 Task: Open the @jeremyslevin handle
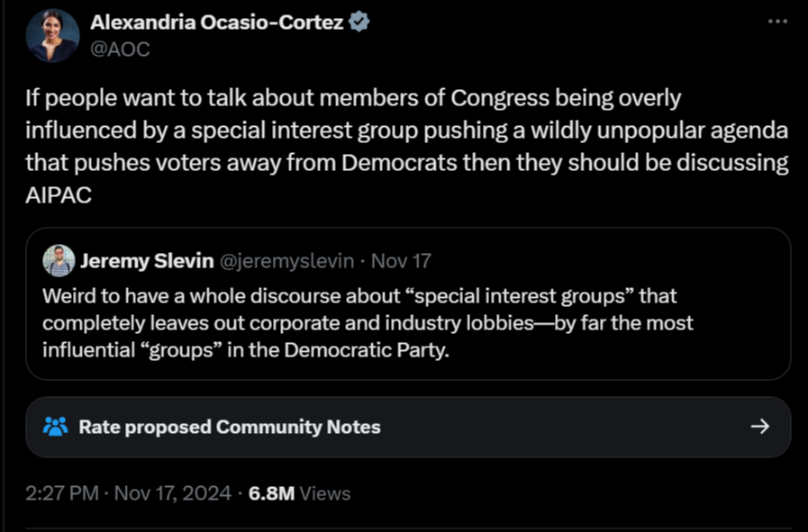(x=287, y=261)
